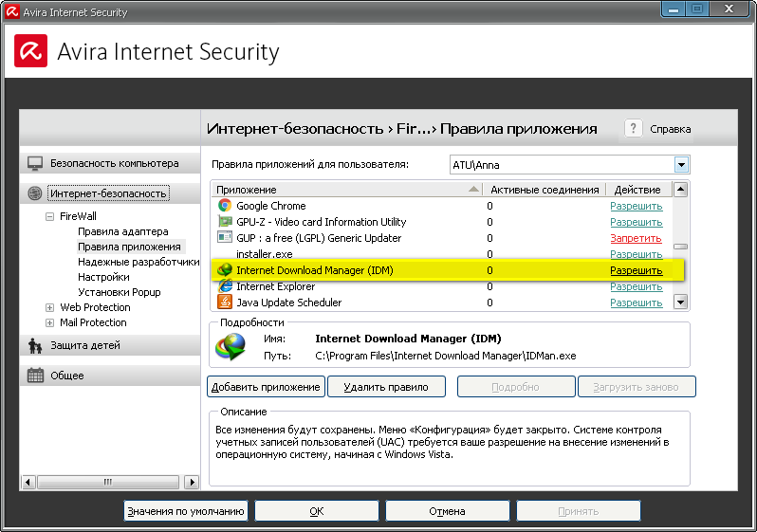This screenshot has height=532, width=757.
Task: Toggle Запретить action for GUP updater
Action: click(x=636, y=238)
